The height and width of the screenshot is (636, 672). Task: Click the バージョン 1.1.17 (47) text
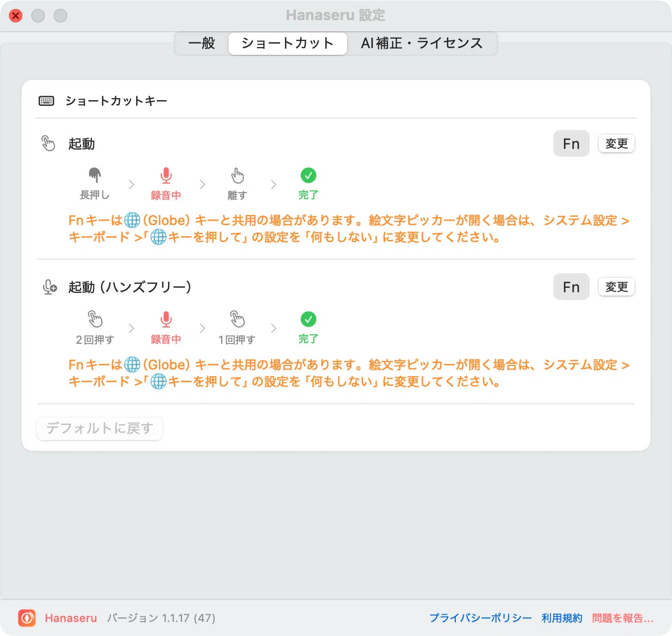click(161, 618)
